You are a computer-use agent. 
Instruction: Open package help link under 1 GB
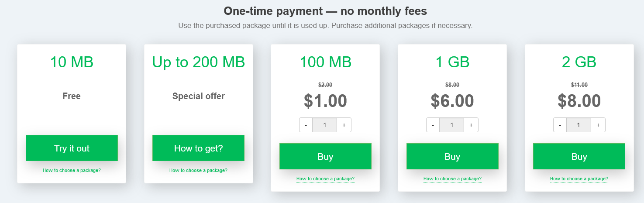point(452,179)
